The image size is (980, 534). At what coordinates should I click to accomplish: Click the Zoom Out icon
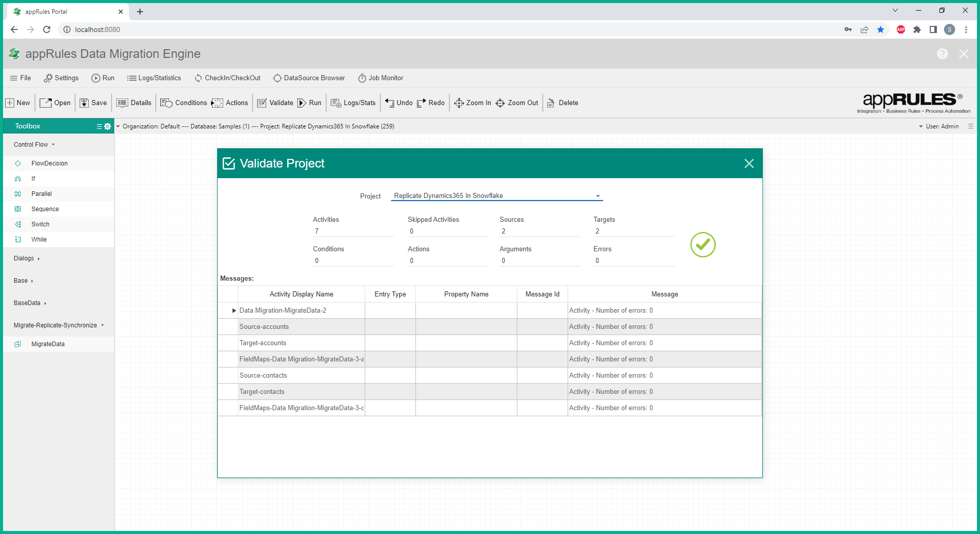(500, 103)
